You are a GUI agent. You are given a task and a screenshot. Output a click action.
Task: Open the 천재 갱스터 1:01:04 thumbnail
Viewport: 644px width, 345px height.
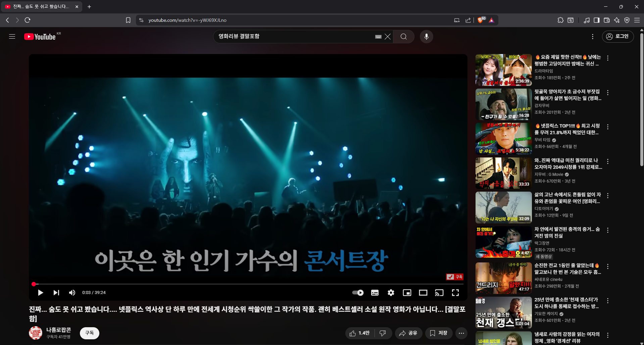[x=503, y=312]
